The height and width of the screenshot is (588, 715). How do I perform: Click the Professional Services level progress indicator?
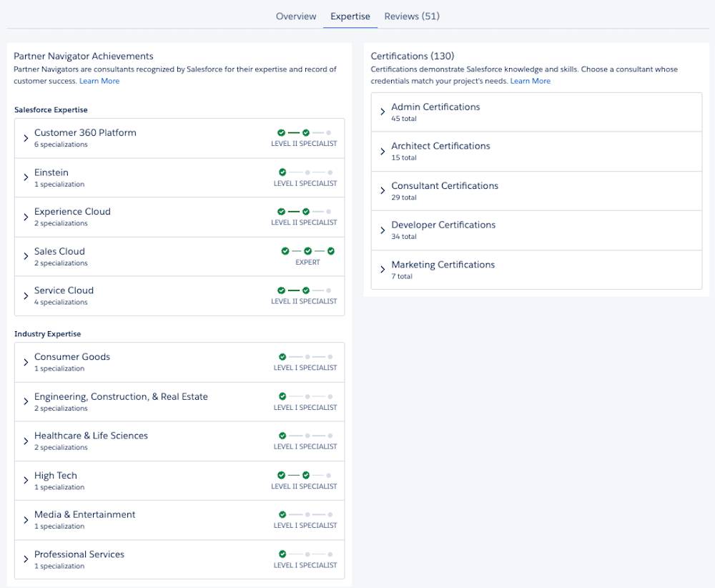coord(305,554)
